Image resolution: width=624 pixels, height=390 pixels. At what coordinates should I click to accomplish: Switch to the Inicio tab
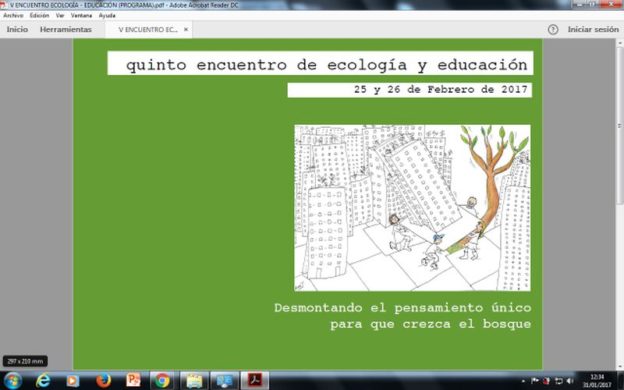point(17,29)
